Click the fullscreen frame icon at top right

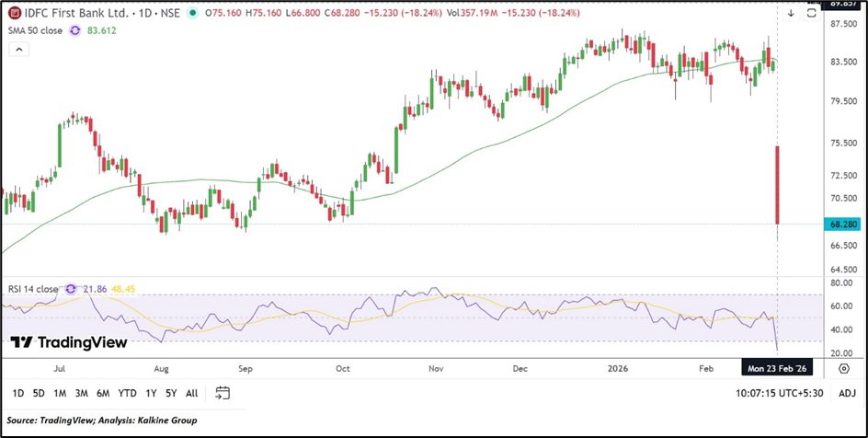[811, 13]
